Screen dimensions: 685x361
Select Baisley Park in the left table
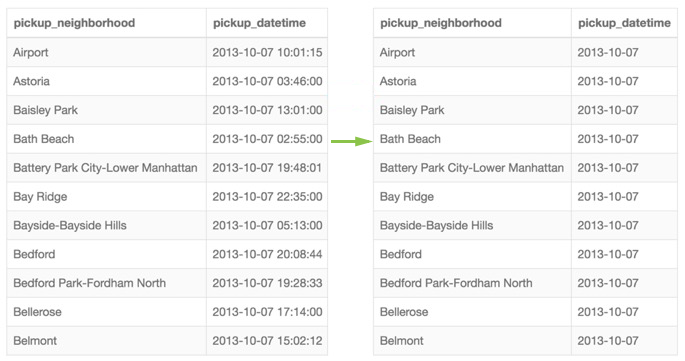point(45,110)
